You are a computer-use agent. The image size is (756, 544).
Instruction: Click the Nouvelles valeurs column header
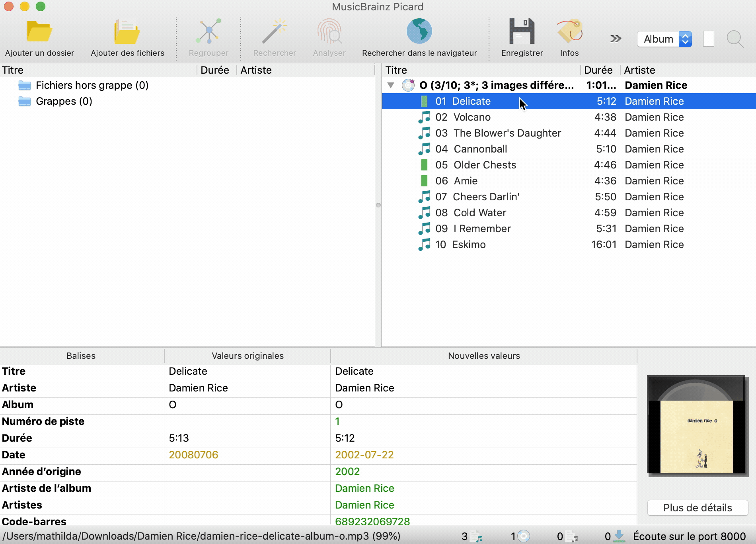pos(484,356)
